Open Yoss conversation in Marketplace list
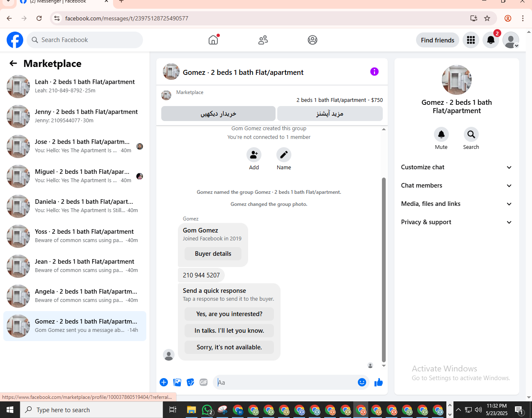 [75, 236]
